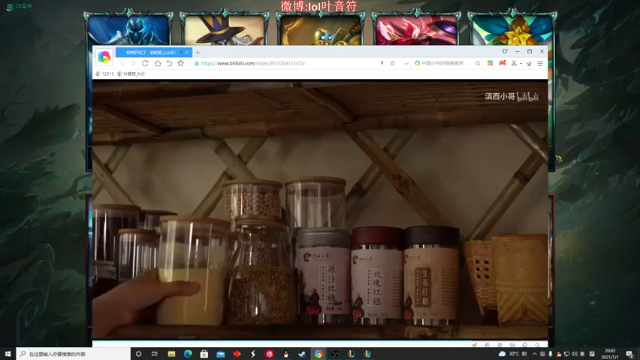Click the bilibili URL address field
The image size is (640, 360).
pyautogui.click(x=286, y=63)
